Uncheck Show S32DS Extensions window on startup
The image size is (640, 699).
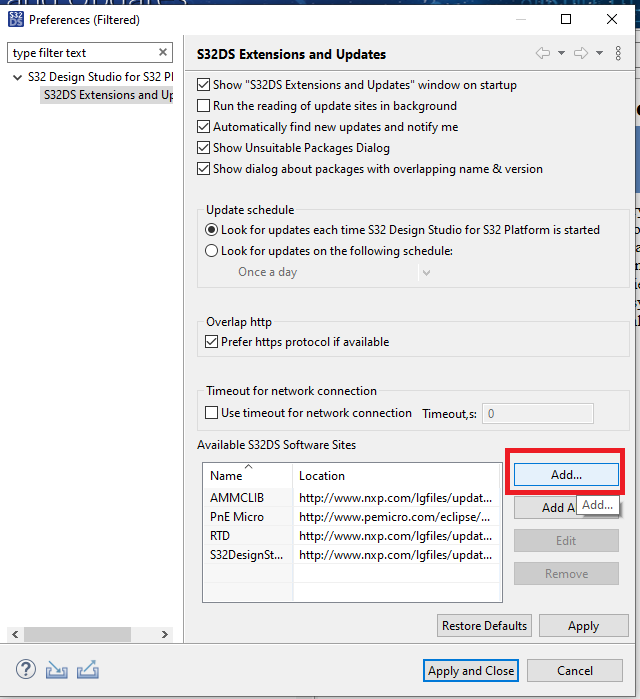click(205, 85)
